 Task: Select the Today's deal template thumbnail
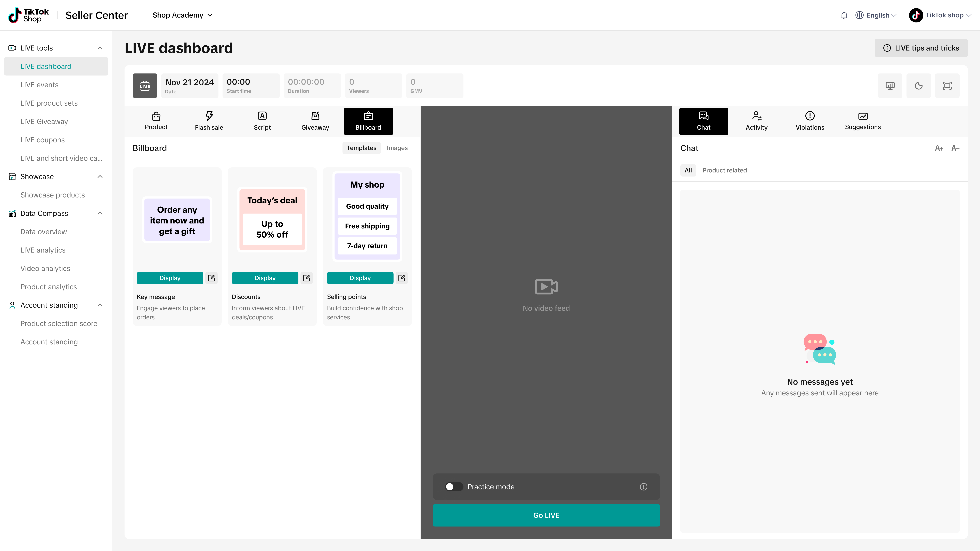point(272,219)
